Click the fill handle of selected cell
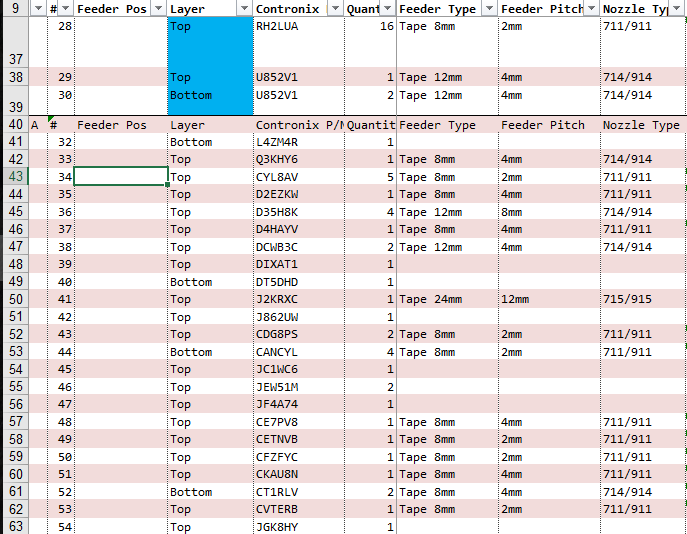This screenshot has width=687, height=534. pyautogui.click(x=167, y=185)
